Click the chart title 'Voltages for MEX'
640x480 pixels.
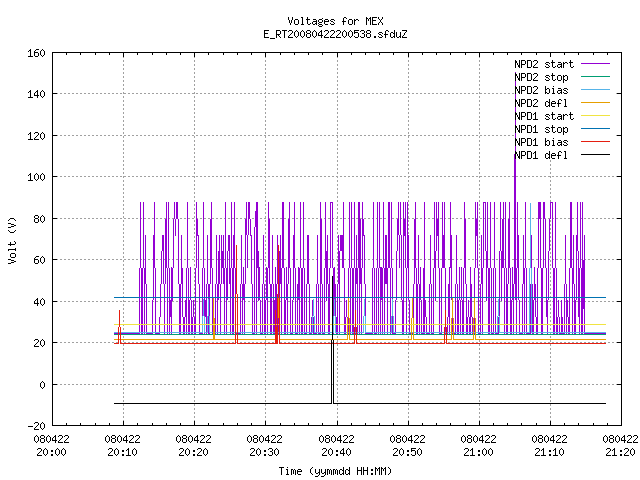click(x=335, y=21)
